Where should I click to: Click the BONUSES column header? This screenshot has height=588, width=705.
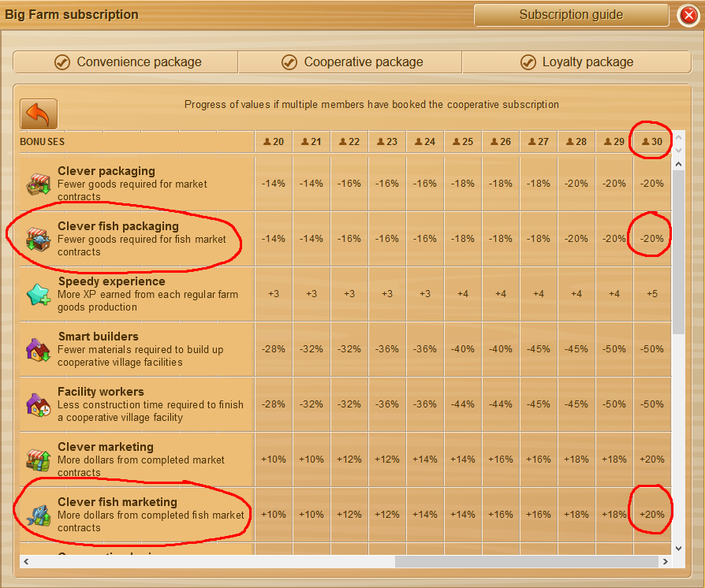coord(43,142)
